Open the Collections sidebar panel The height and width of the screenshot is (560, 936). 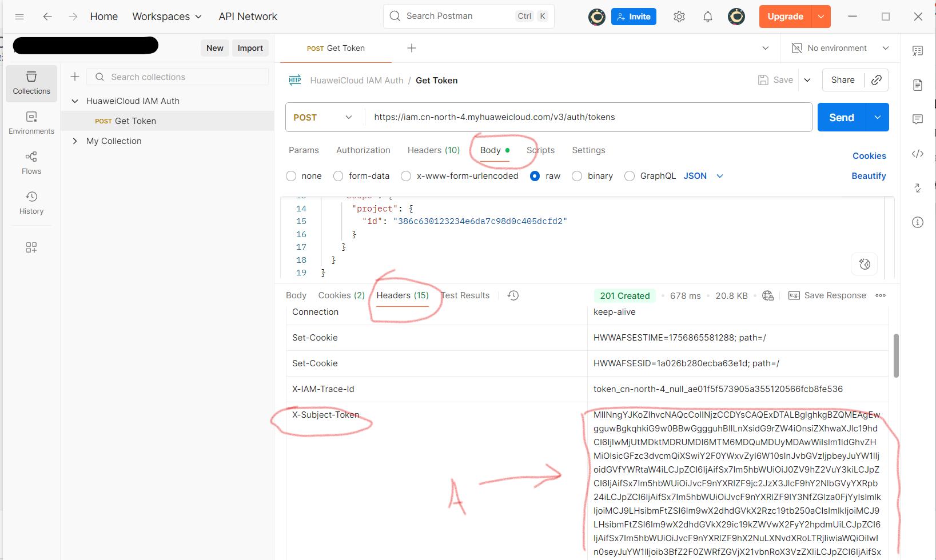pos(31,83)
